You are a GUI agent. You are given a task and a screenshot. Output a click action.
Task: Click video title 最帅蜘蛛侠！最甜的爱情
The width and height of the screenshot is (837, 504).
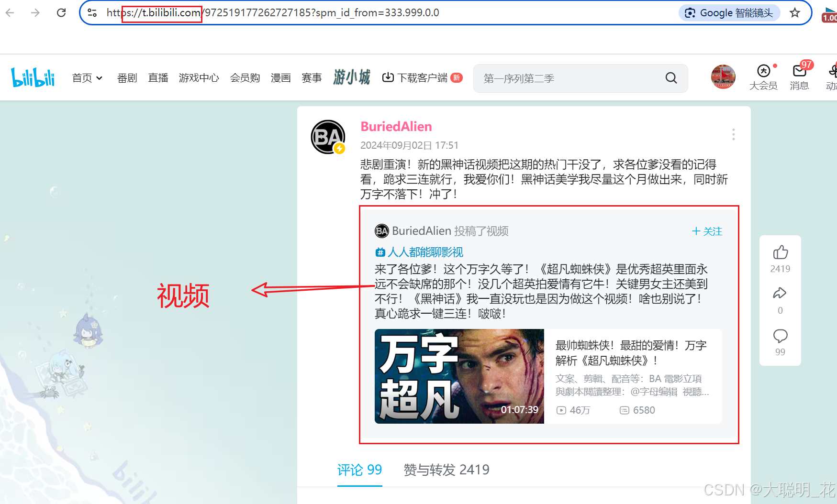(x=631, y=353)
